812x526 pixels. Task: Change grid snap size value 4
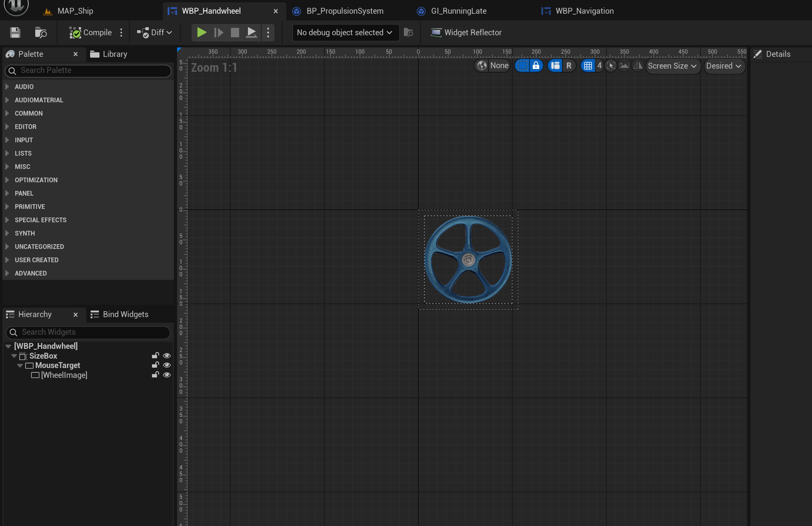click(599, 66)
